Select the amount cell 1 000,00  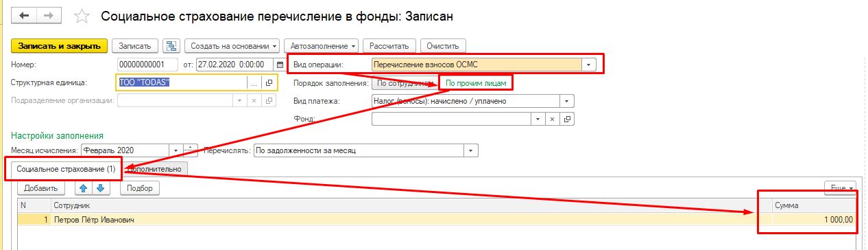(814, 220)
